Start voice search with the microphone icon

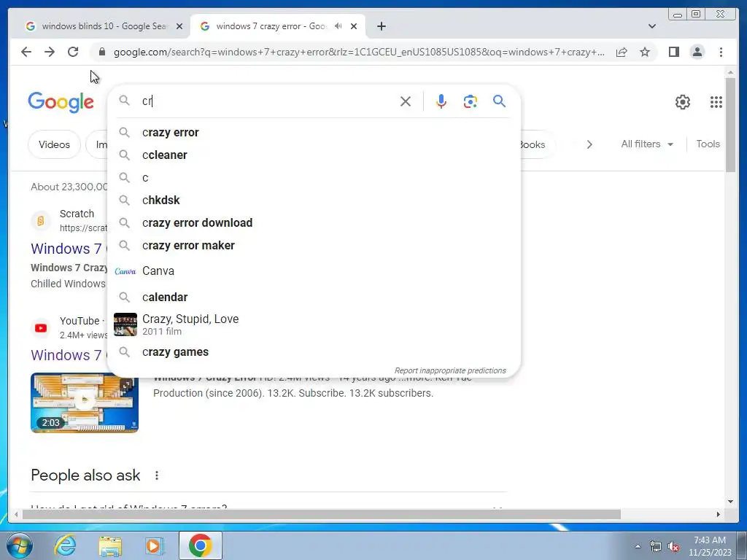click(441, 101)
